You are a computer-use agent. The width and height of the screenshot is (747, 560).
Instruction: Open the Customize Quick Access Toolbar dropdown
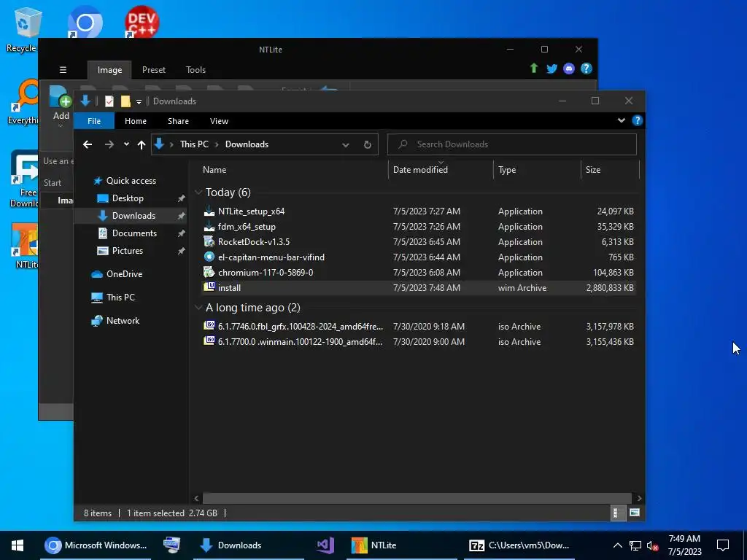[x=139, y=101]
